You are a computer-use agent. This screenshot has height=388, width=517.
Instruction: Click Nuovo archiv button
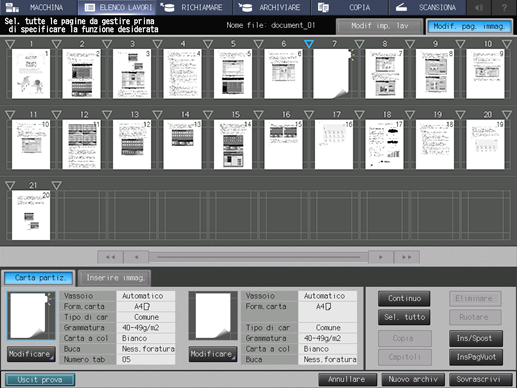(x=413, y=380)
